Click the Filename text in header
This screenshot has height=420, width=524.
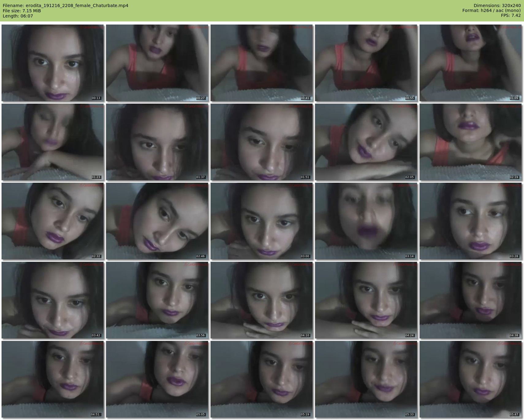click(x=65, y=6)
